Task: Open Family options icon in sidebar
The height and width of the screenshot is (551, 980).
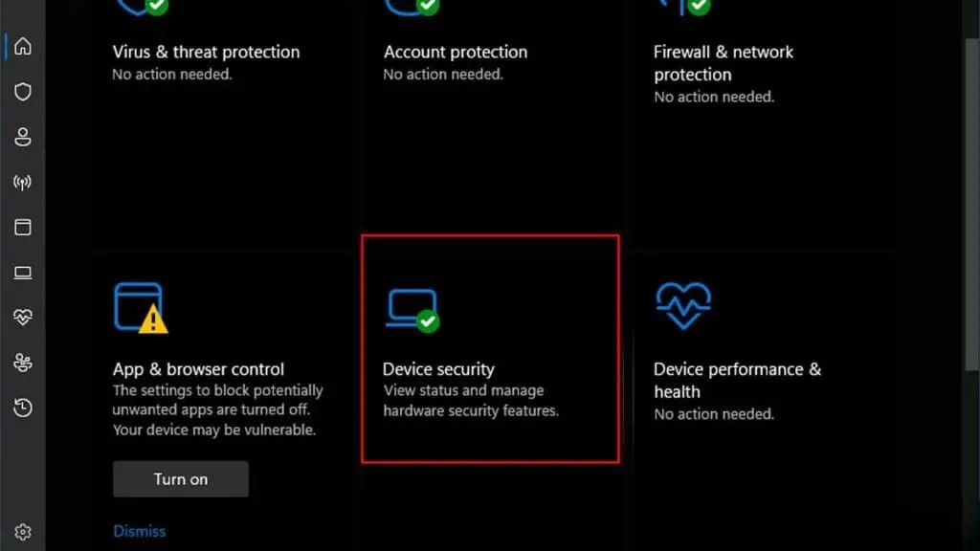Action: click(23, 363)
